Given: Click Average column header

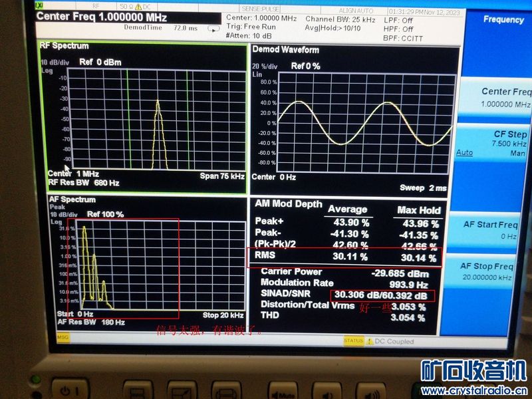Looking at the screenshot, I should (x=347, y=209).
